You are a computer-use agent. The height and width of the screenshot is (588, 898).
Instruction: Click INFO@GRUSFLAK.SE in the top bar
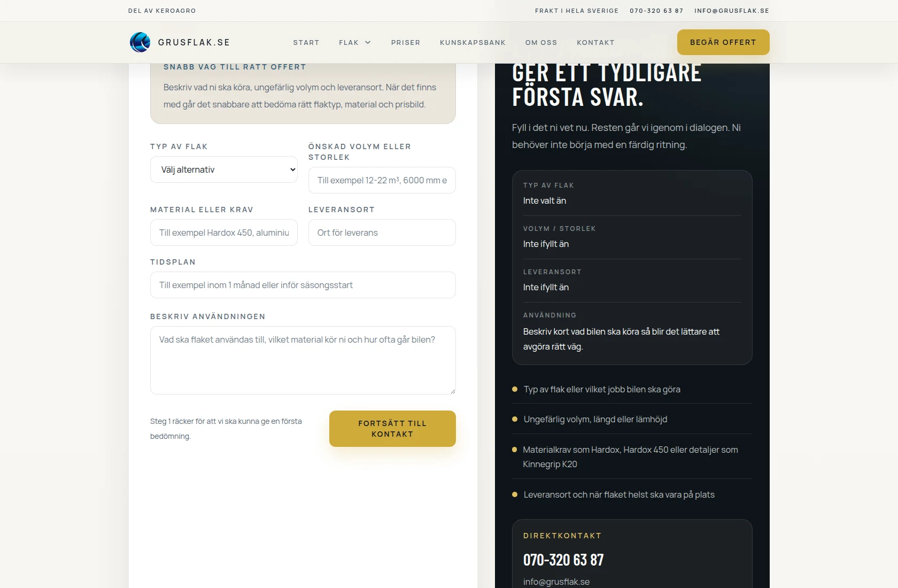coord(732,11)
